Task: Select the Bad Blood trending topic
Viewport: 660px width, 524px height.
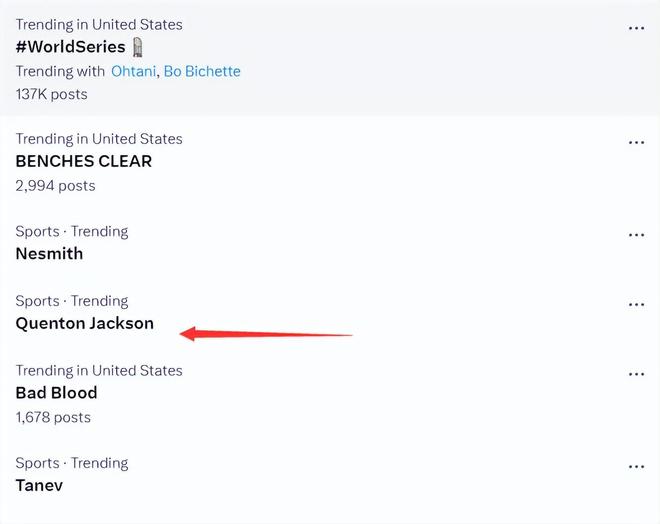Action: [56, 393]
